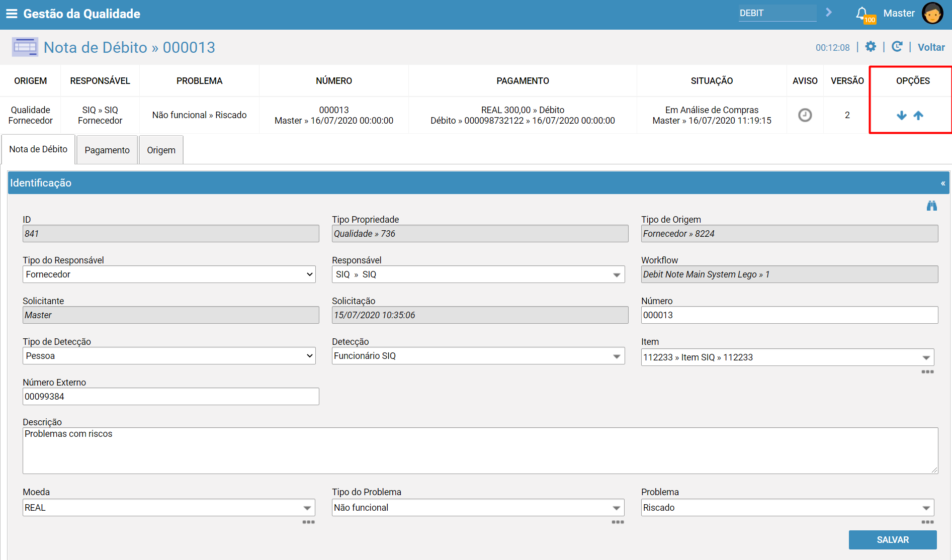Switch to the Pagamento tab
The height and width of the screenshot is (560, 952).
107,150
